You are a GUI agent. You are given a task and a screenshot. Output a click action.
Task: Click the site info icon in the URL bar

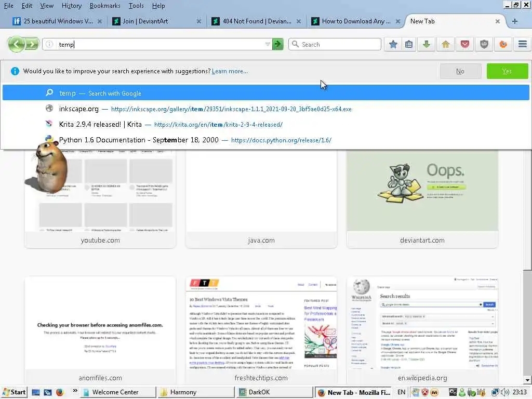coord(49,45)
